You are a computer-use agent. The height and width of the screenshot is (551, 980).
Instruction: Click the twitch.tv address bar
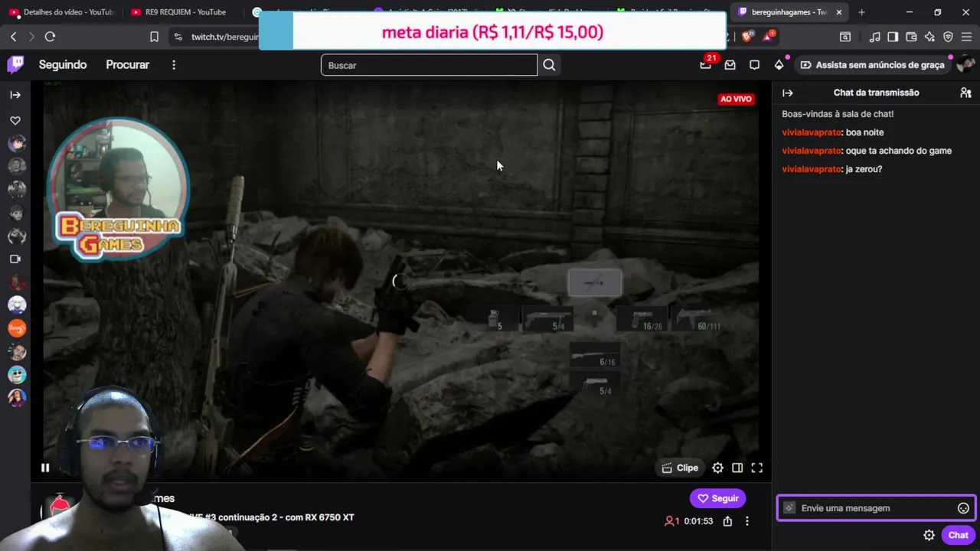226,37
